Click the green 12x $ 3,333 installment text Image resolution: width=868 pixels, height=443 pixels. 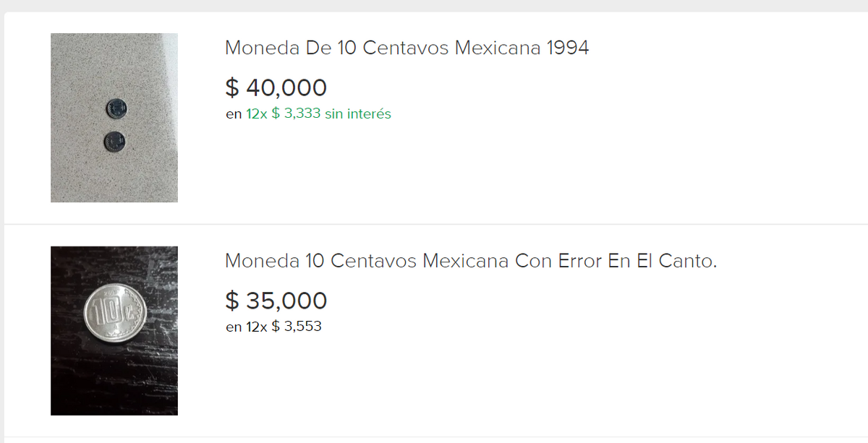coord(318,113)
